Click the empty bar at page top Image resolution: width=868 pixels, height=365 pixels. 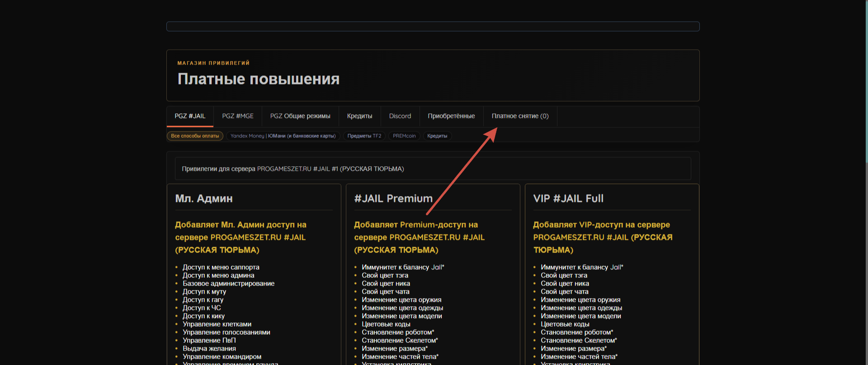pos(433,27)
